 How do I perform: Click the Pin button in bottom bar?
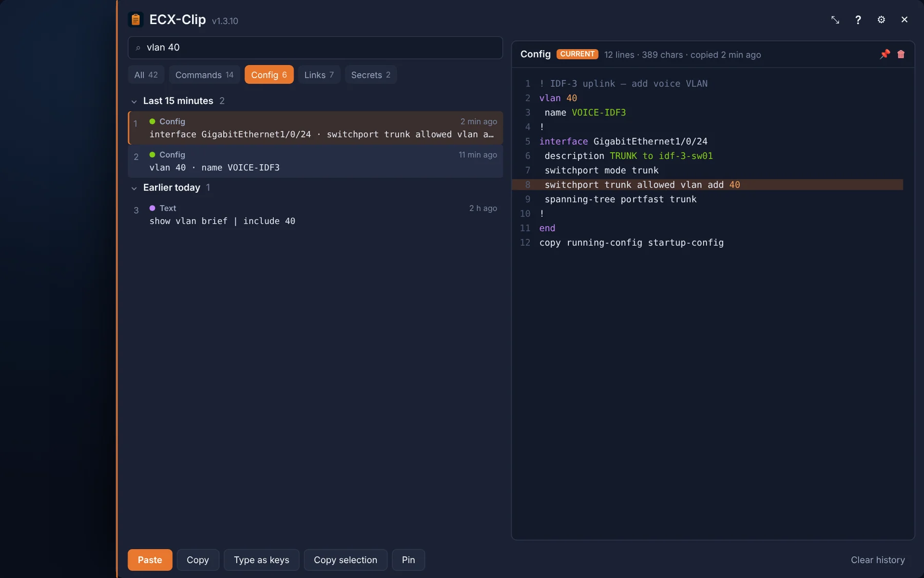[409, 560]
